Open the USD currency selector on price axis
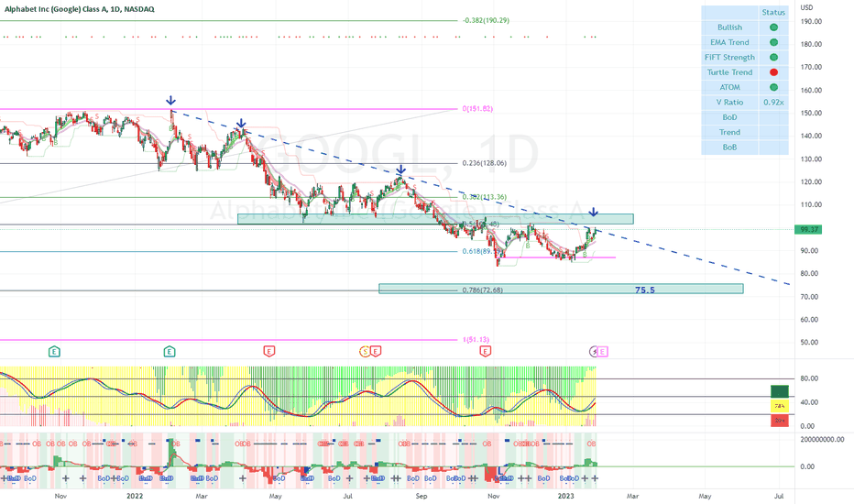 (806, 7)
